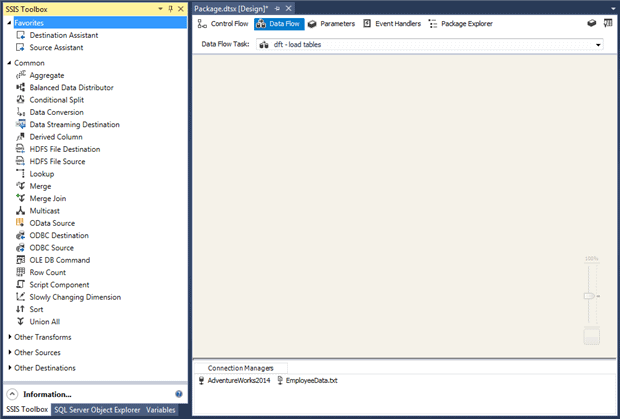The width and height of the screenshot is (620, 419).
Task: Collapse the Favorites section
Action: pyautogui.click(x=9, y=23)
